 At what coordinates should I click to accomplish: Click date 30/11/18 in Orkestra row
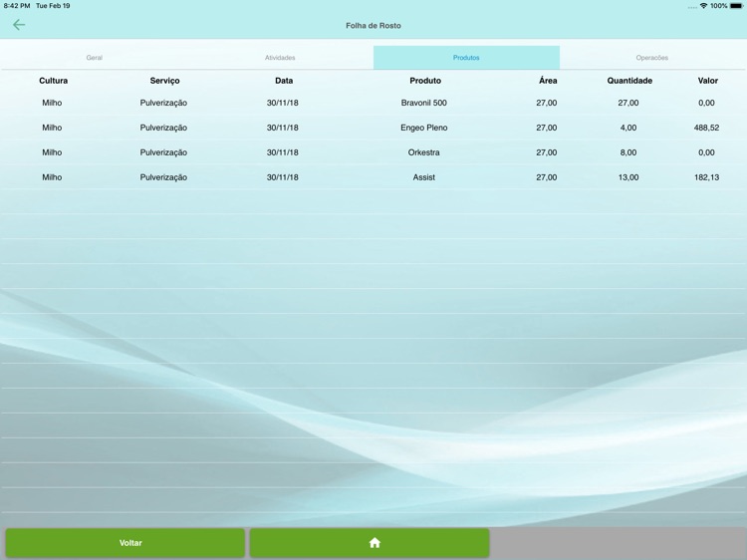click(x=283, y=152)
